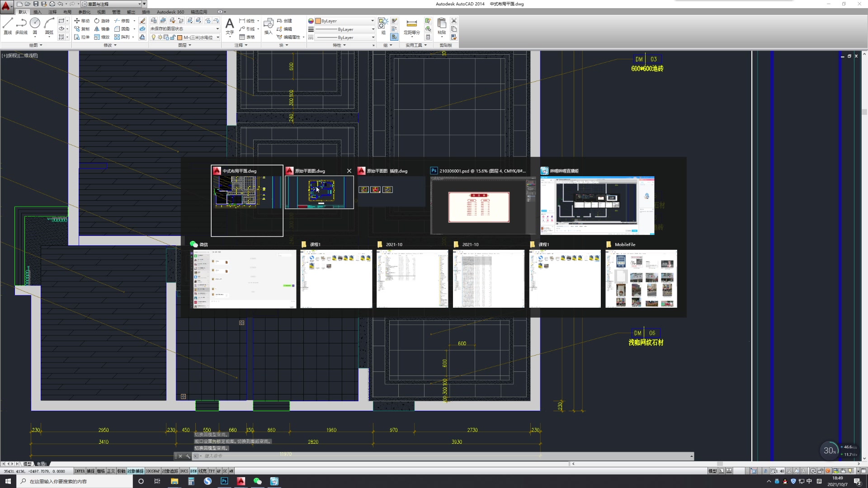Screen dimensions: 868x488
Task: Select the Arc (圆弧) tool
Action: (x=49, y=26)
